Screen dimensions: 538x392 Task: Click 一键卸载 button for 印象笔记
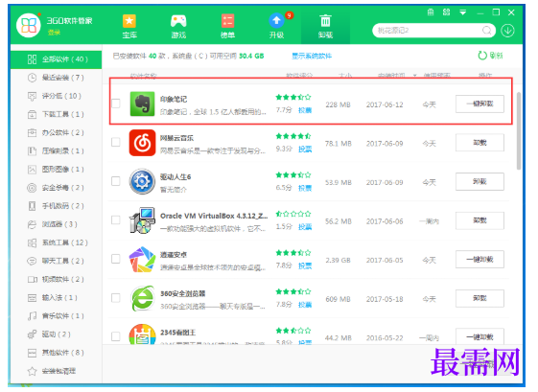(x=480, y=104)
